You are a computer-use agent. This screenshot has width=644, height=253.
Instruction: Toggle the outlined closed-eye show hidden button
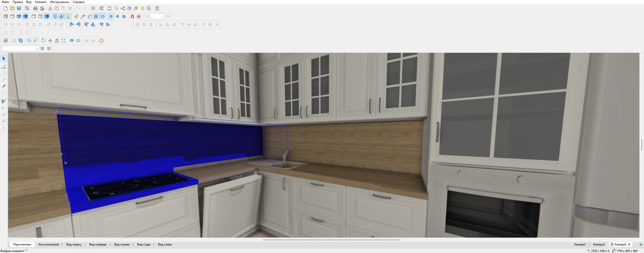78,40
